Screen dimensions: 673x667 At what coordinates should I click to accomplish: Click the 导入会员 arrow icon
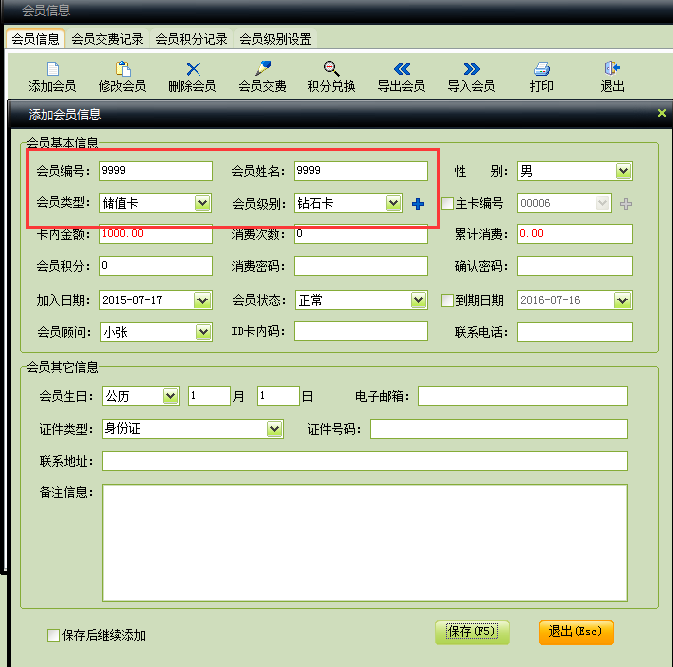pos(471,69)
